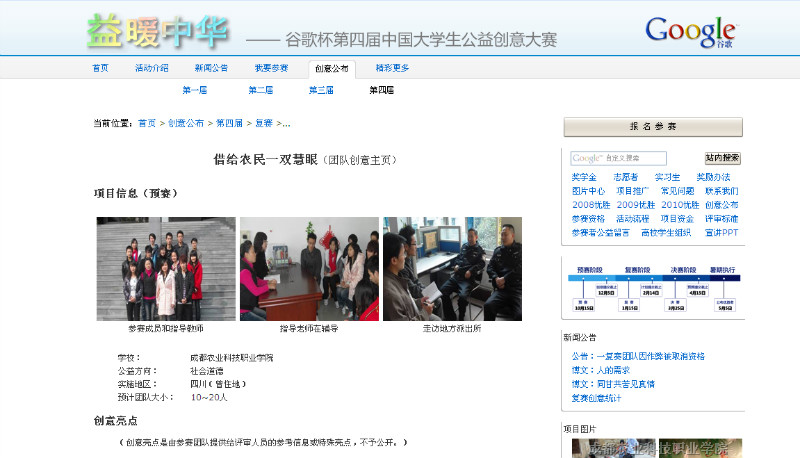Click the Google 谷歌 logo
Screen dimensions: 800x458
[x=691, y=32]
